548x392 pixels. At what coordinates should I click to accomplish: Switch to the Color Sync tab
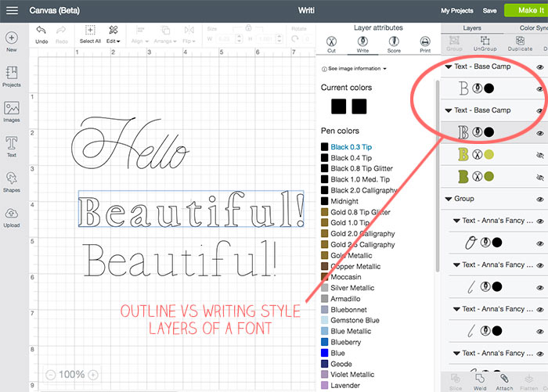point(533,28)
